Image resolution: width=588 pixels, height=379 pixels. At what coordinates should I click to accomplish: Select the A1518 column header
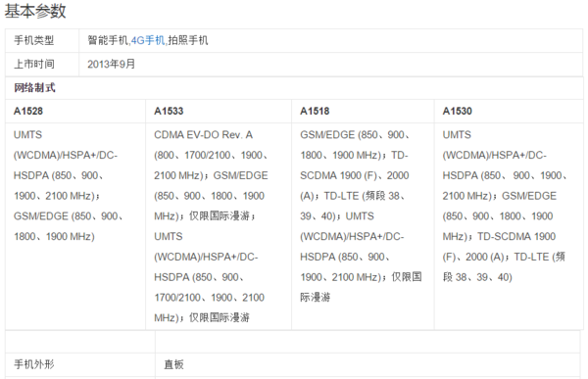coord(363,112)
